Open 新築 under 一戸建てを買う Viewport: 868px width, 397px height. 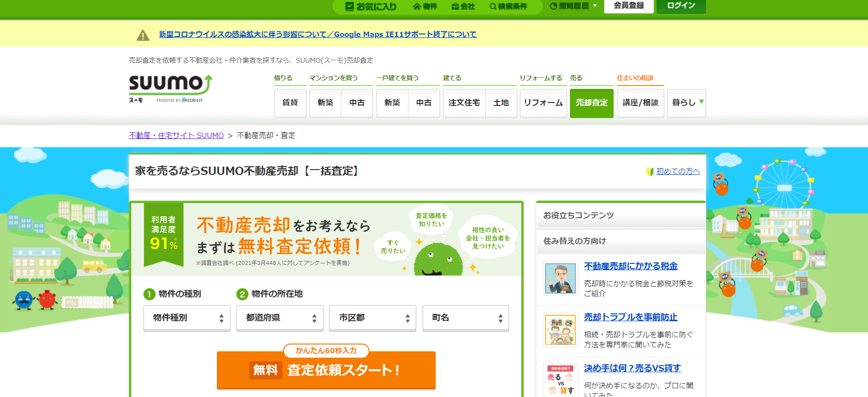[392, 103]
